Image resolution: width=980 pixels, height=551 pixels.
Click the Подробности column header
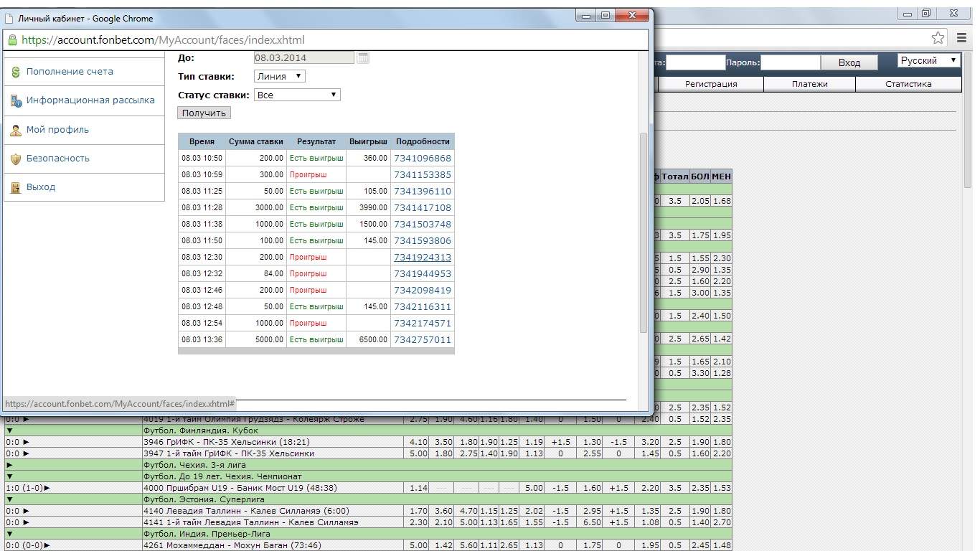tap(423, 141)
